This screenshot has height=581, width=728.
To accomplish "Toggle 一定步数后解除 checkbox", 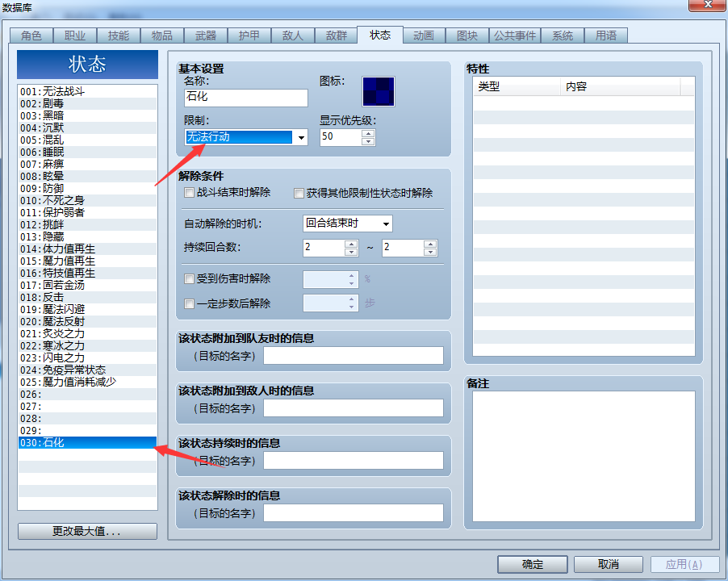I will click(x=189, y=304).
